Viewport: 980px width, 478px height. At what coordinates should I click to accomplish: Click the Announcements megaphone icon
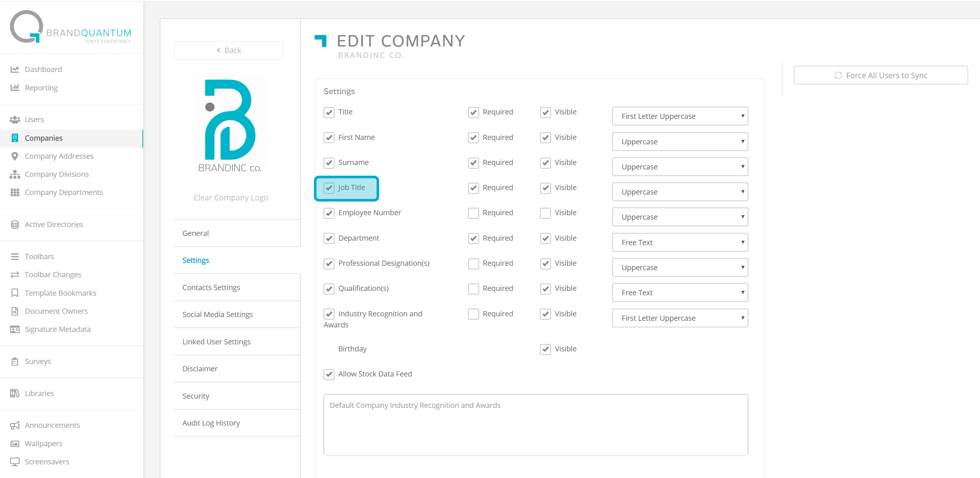(14, 425)
